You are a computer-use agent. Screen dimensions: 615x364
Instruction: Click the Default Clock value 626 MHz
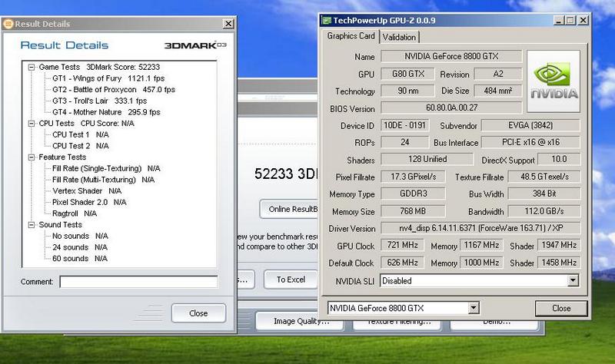point(402,263)
